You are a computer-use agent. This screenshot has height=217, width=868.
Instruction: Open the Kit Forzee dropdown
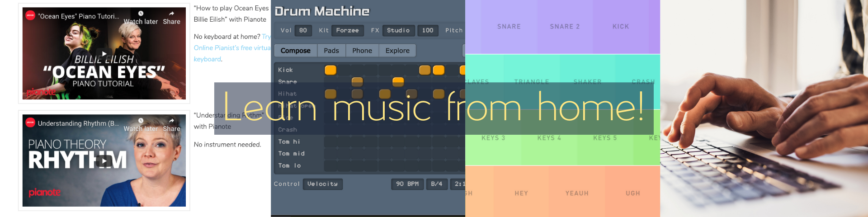click(x=347, y=30)
